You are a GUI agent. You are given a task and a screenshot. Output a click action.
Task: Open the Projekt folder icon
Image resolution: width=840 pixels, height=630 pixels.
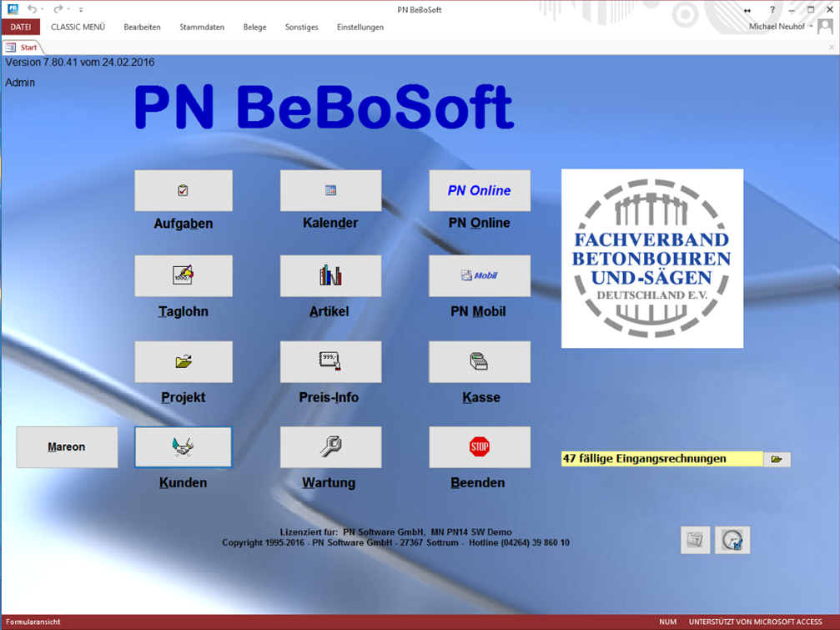[x=183, y=361]
